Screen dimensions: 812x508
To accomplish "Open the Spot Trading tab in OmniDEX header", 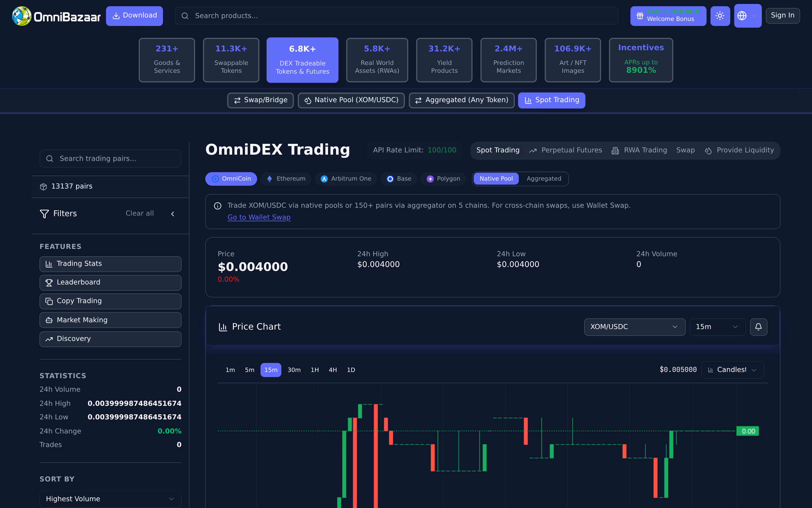I will pyautogui.click(x=498, y=150).
